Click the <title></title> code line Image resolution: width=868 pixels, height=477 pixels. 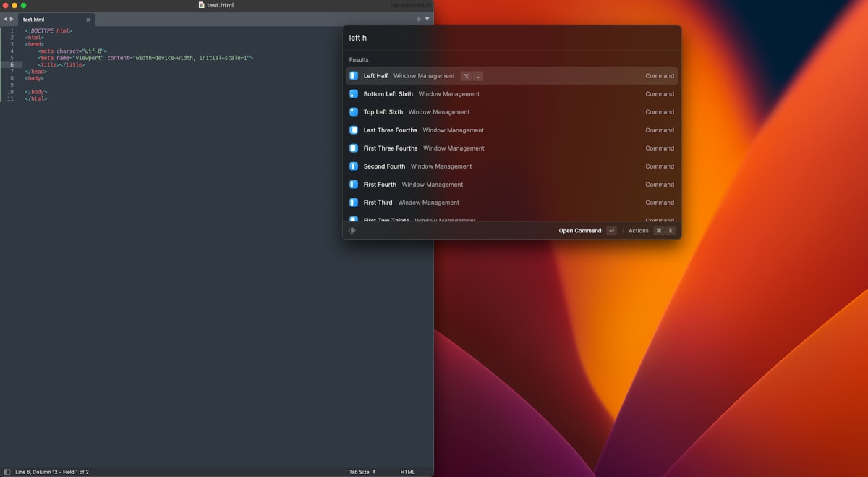click(x=61, y=64)
